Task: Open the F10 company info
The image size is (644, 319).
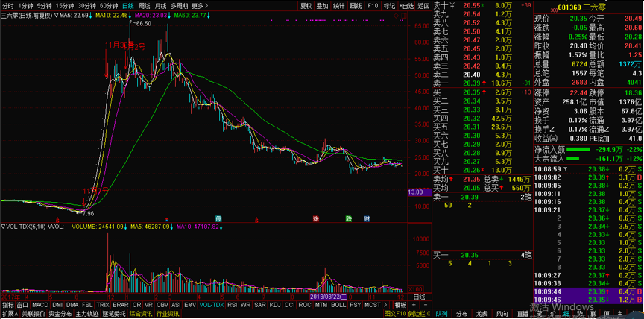Action: click(373, 5)
